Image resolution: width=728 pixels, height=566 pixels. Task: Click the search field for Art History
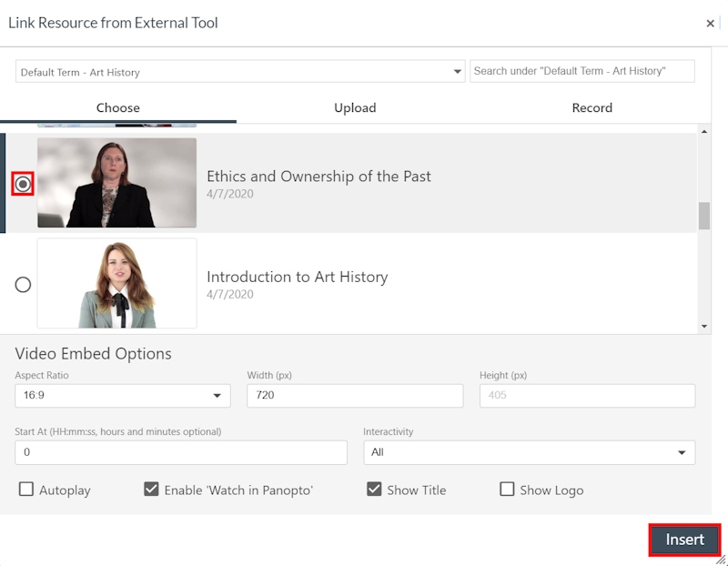point(582,70)
